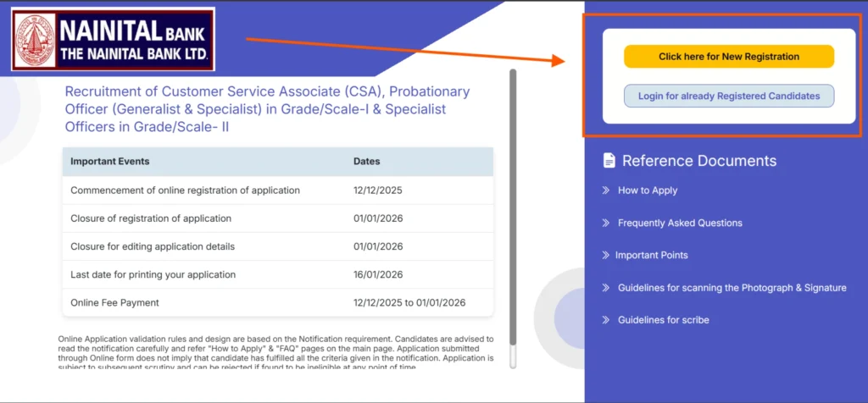Click the chevron beside How to Apply
The image size is (868, 403).
click(x=605, y=190)
